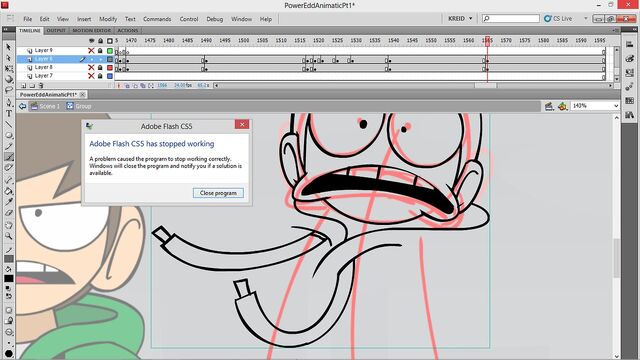Unlock Layer 7 padlock
640x360 pixels.
100,76
